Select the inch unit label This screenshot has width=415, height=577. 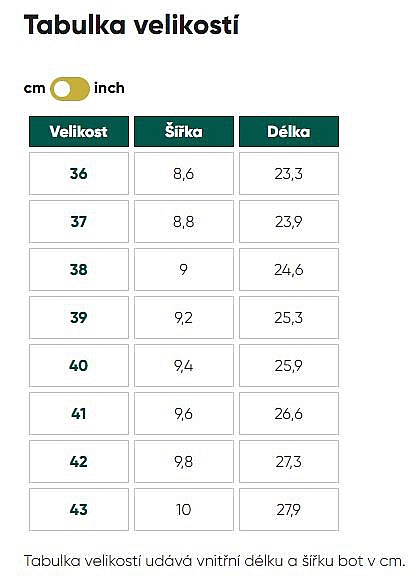(x=109, y=88)
